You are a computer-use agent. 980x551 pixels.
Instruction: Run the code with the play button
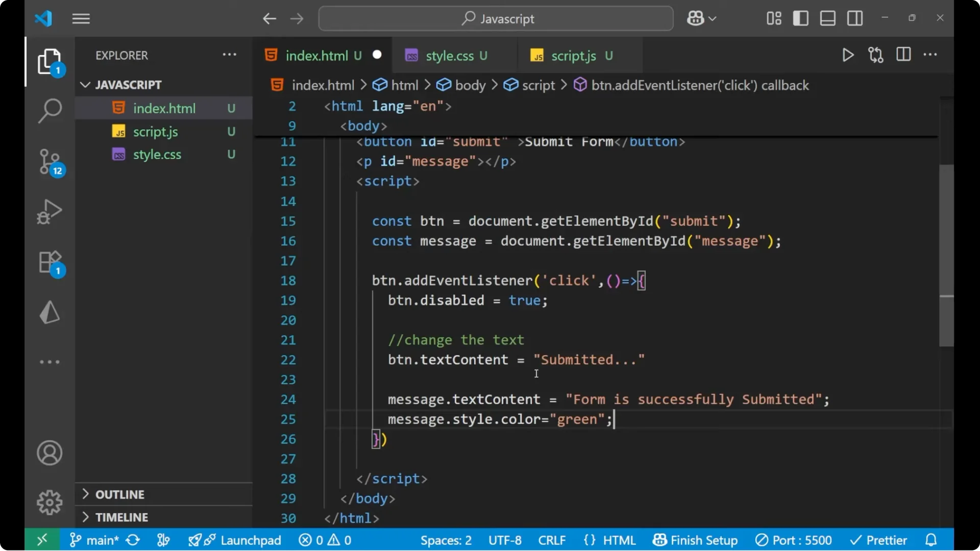[848, 55]
